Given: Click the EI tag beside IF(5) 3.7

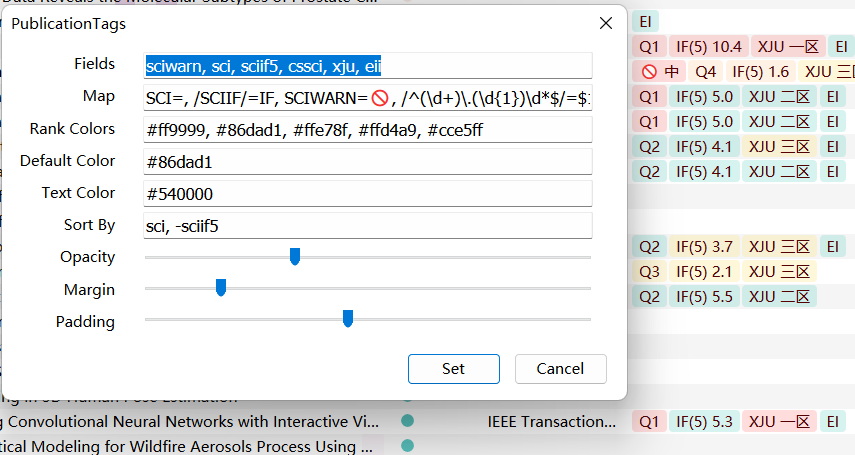Looking at the screenshot, I should coord(833,247).
